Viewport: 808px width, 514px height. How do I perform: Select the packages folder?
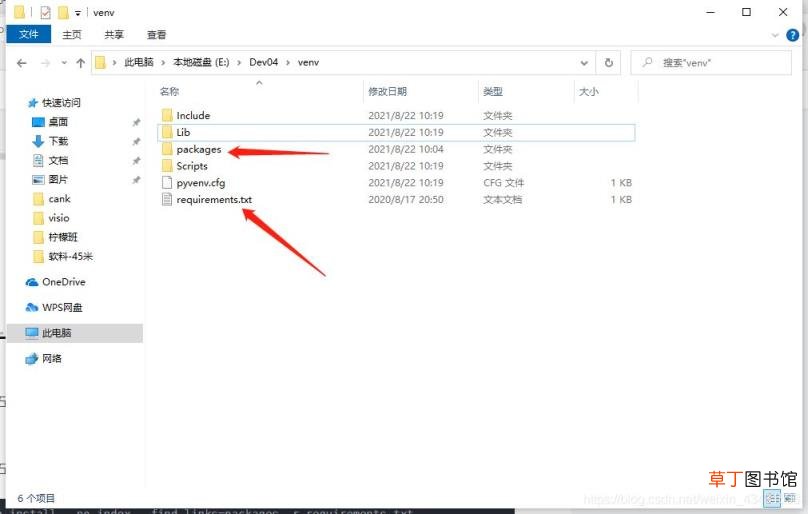tap(198, 150)
